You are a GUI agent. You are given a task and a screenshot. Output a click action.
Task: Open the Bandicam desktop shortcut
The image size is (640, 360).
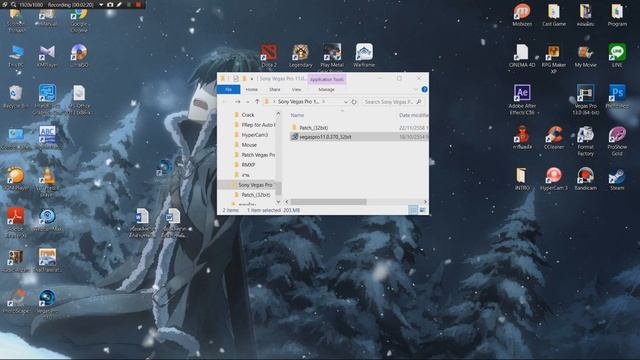pyautogui.click(x=585, y=179)
